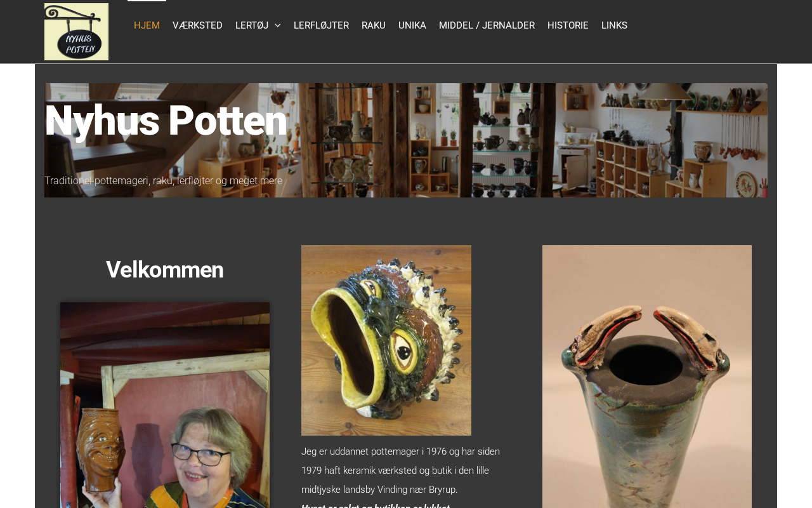Open the HJEM menu item

(147, 25)
